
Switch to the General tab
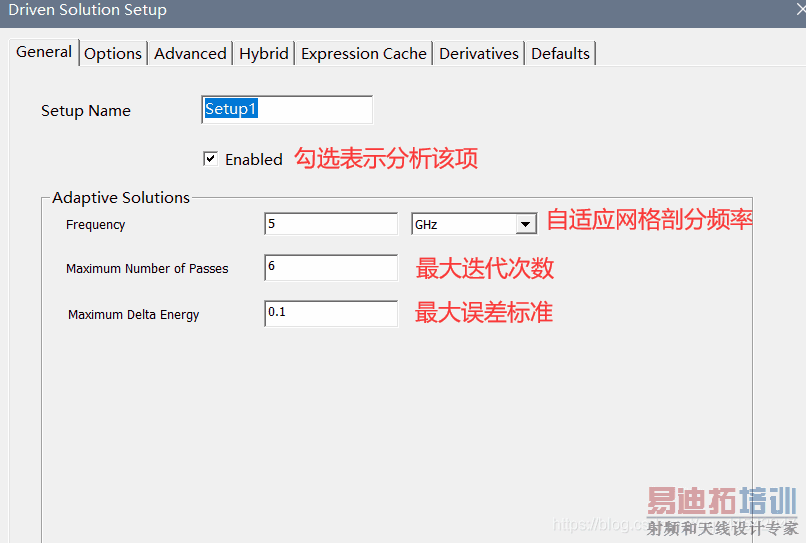pos(44,52)
